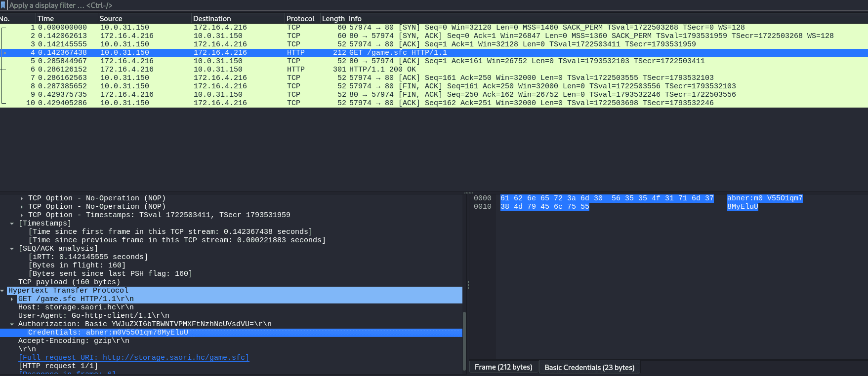The height and width of the screenshot is (376, 868).
Task: Switch to Basic Credentials (23 bytes) tab
Action: click(x=589, y=367)
